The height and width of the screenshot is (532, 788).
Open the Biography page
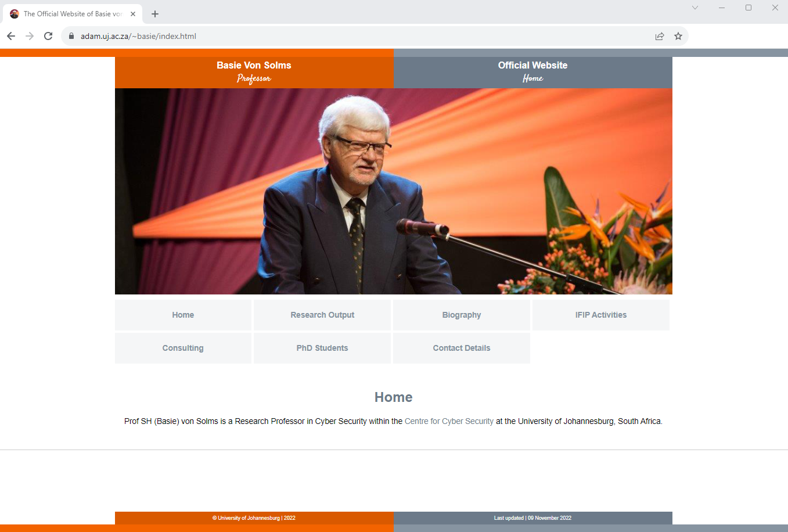point(462,315)
